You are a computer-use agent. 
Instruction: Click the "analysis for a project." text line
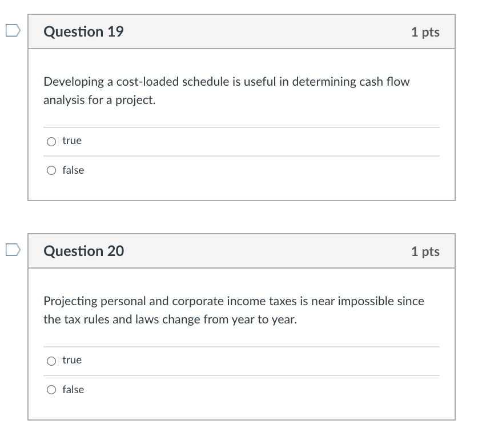point(99,100)
